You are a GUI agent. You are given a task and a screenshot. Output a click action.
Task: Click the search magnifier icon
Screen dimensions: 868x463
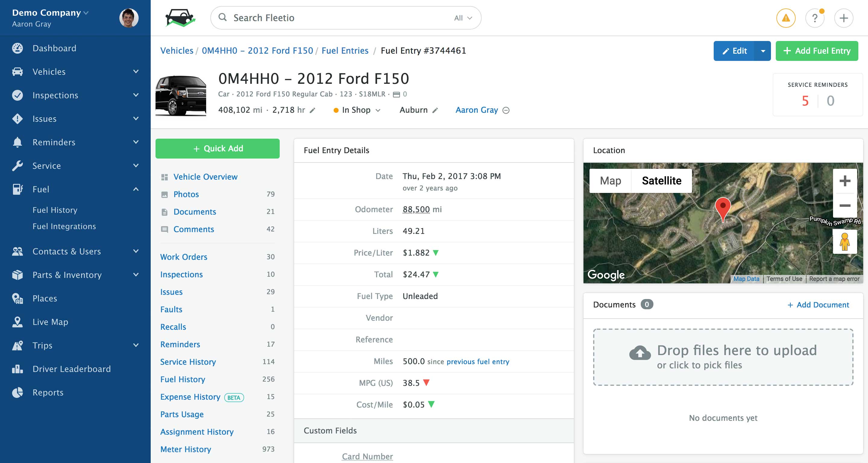click(x=222, y=17)
